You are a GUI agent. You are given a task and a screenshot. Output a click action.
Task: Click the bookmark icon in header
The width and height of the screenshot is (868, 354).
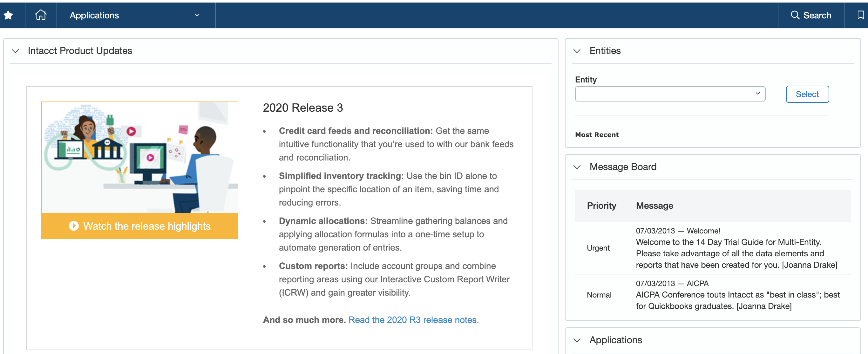pos(860,15)
